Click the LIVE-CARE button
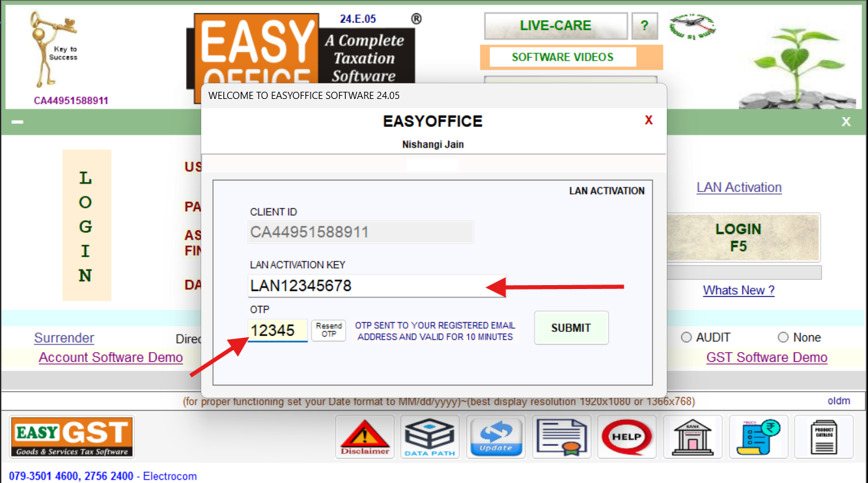This screenshot has width=868, height=483. [x=555, y=26]
